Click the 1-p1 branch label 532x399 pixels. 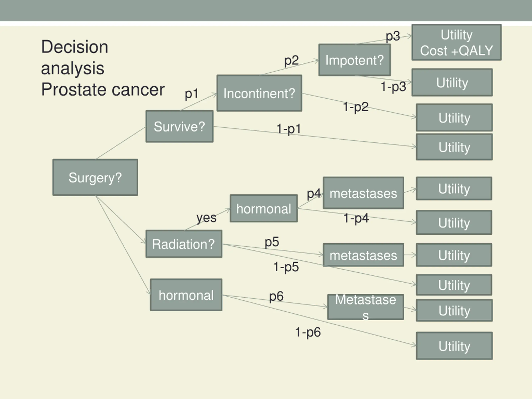pyautogui.click(x=289, y=129)
